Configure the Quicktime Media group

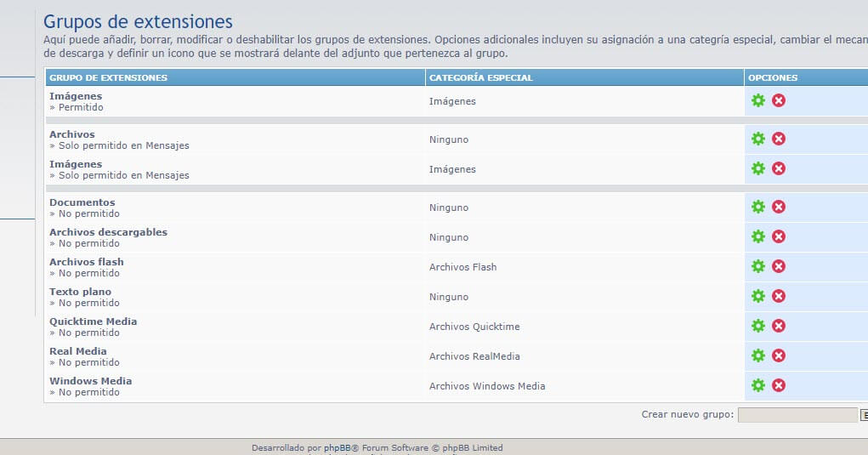coord(758,326)
